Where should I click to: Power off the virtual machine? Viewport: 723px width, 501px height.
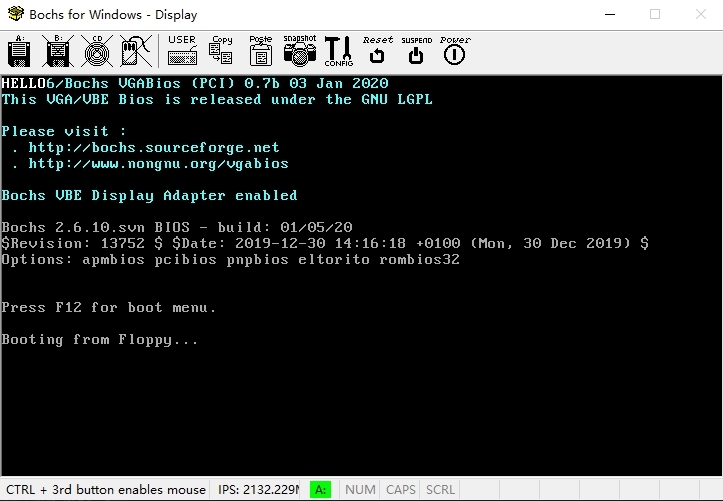click(455, 51)
